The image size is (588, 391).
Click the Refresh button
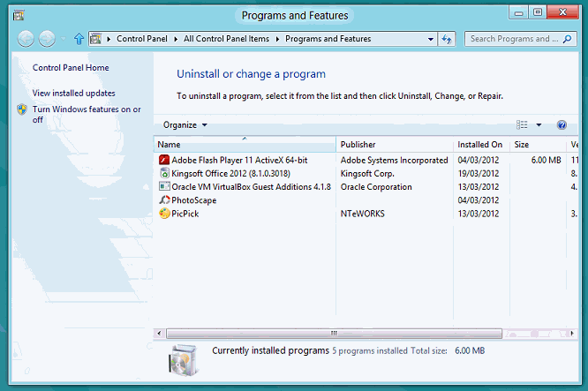[x=447, y=39]
